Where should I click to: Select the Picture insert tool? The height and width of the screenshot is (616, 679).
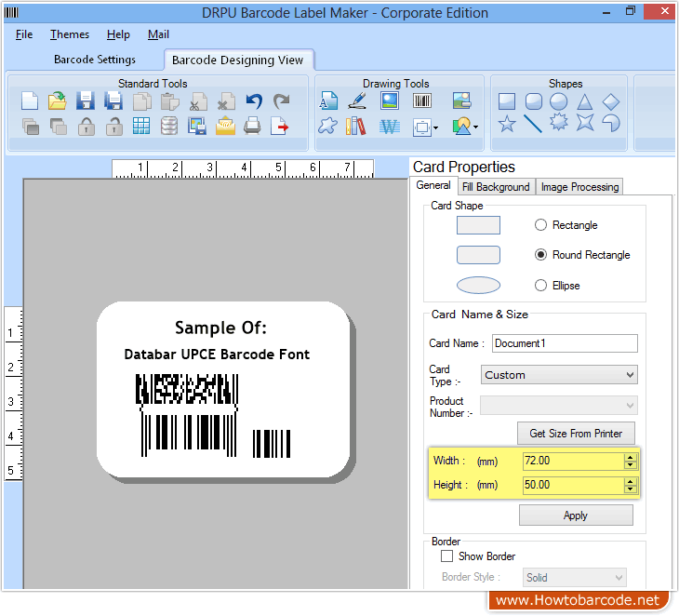(390, 100)
